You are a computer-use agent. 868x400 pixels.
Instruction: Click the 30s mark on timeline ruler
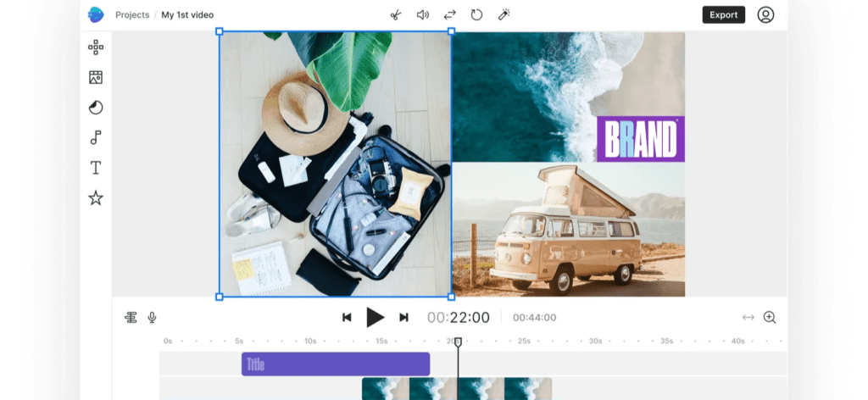coord(595,342)
